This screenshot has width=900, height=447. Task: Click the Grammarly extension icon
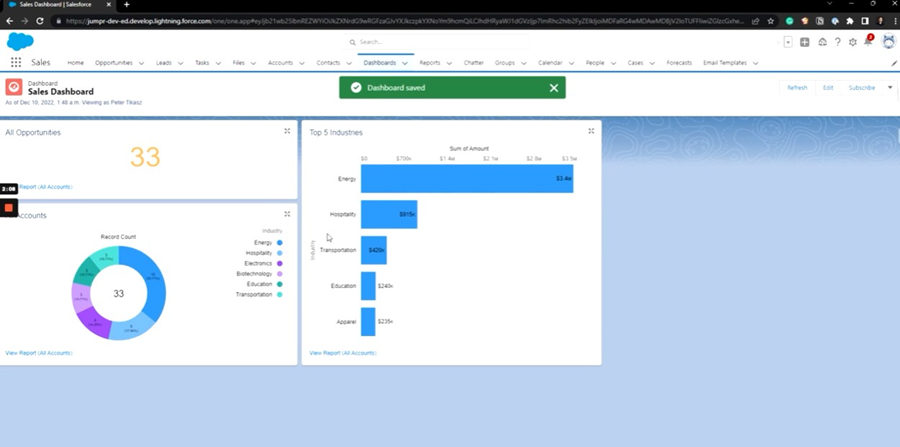pos(789,21)
